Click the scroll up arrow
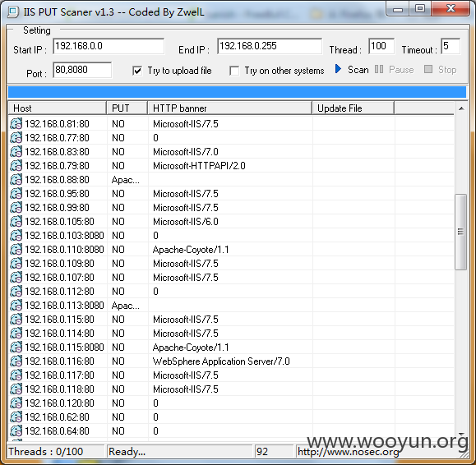Viewport: 476px width, 465px height. pyautogui.click(x=461, y=108)
